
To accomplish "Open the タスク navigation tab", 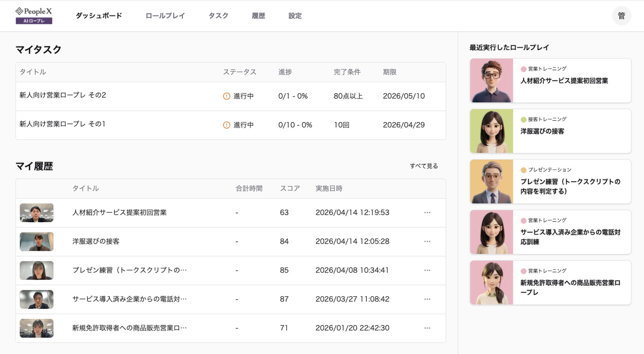I will [x=218, y=16].
